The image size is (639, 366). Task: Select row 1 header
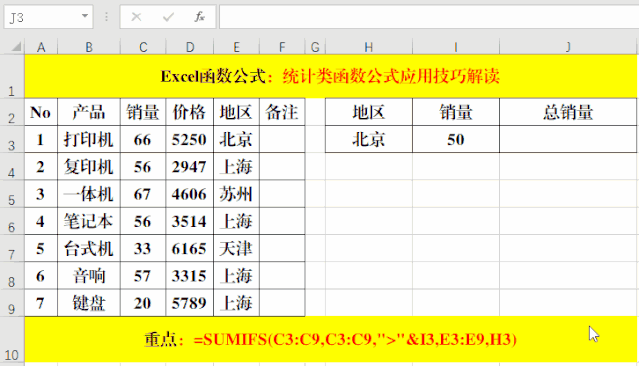point(12,76)
